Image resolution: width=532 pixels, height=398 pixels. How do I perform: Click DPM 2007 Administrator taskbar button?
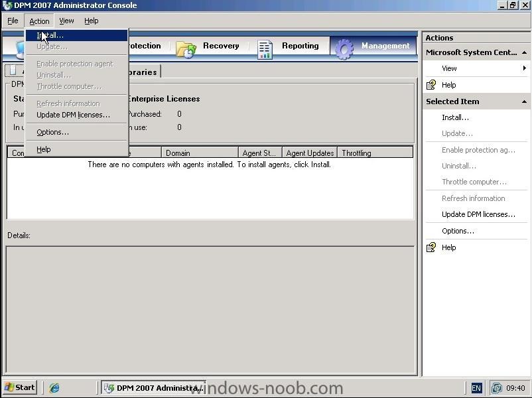click(x=154, y=387)
